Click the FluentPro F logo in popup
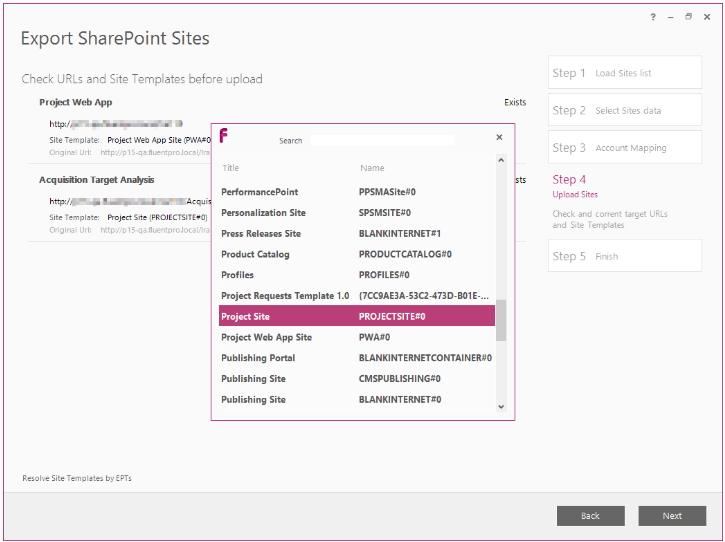The height and width of the screenshot is (542, 725). 224,136
